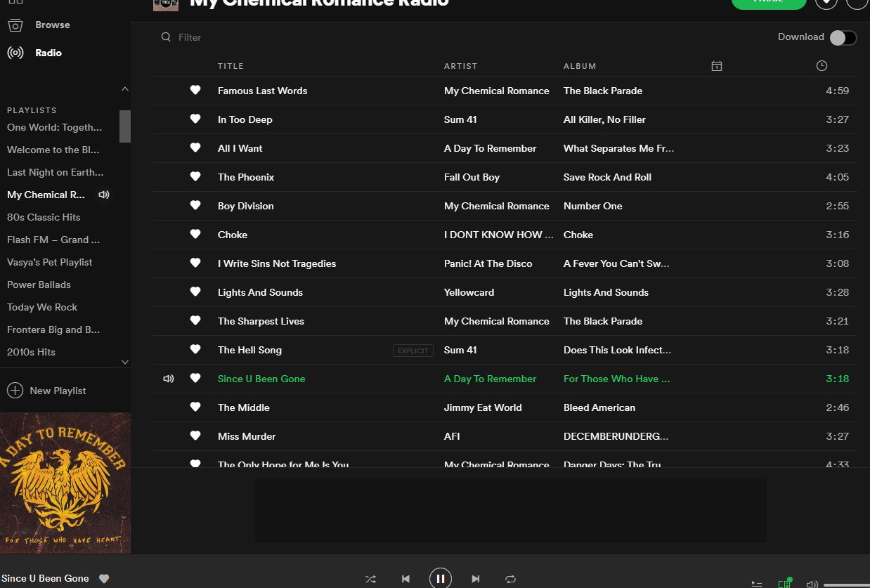Click the Since U Been Gone title in the bottom bar

coord(45,578)
